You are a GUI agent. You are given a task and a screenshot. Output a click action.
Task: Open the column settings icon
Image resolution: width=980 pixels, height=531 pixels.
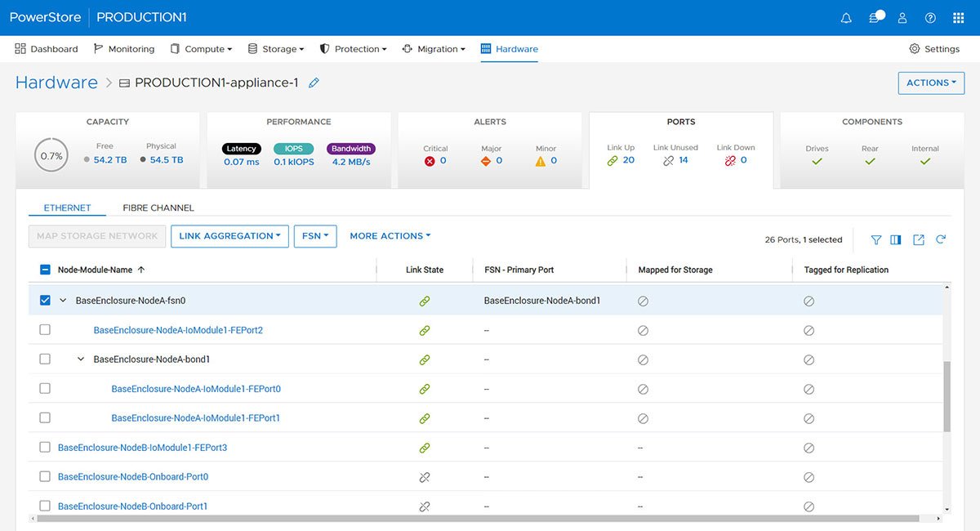[895, 239]
